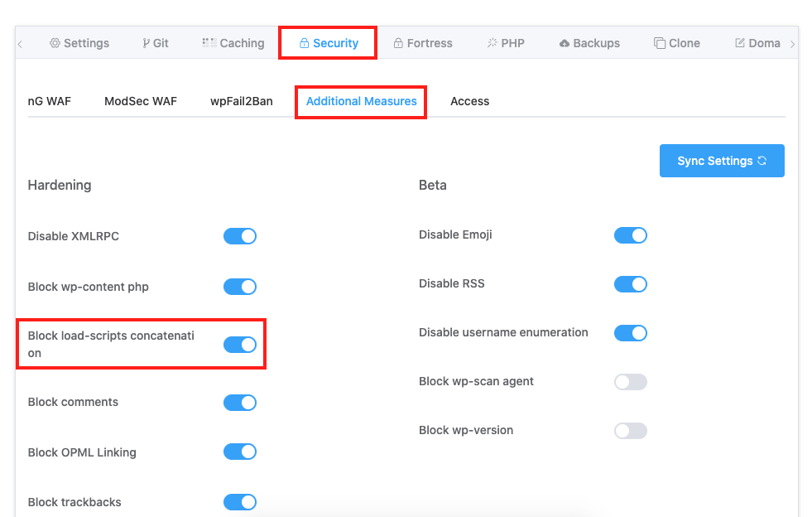Click the Fortress padlock icon

[x=398, y=43]
